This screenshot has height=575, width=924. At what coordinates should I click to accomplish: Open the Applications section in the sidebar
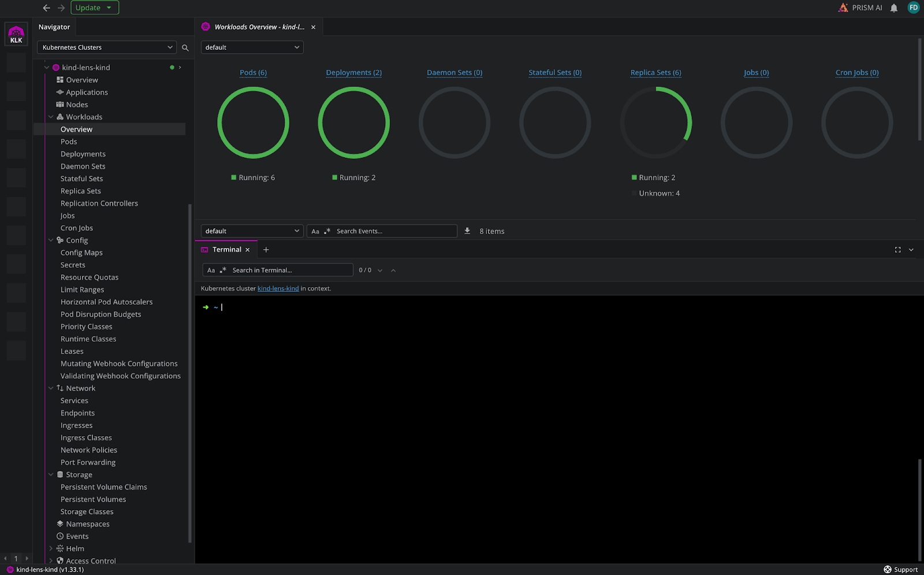pos(87,92)
